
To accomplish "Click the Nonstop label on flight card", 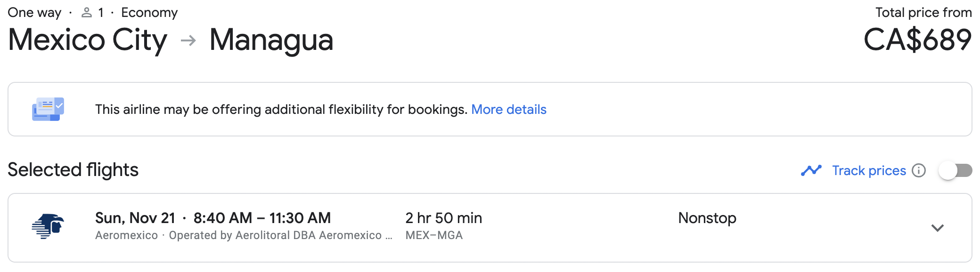I will [x=707, y=218].
